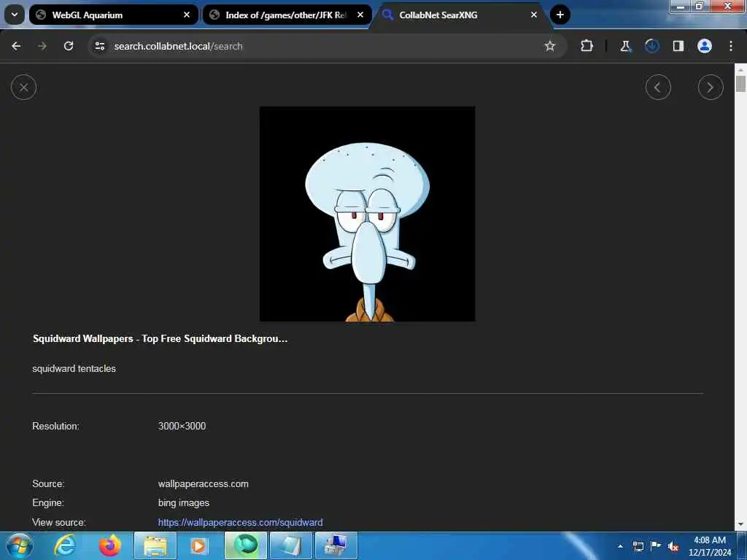The width and height of the screenshot is (747, 560).
Task: Go to the next image result
Action: pyautogui.click(x=711, y=87)
